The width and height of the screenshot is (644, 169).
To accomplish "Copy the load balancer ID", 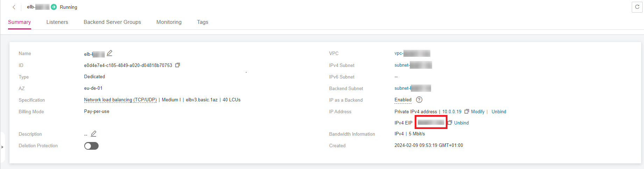I will tap(178, 65).
